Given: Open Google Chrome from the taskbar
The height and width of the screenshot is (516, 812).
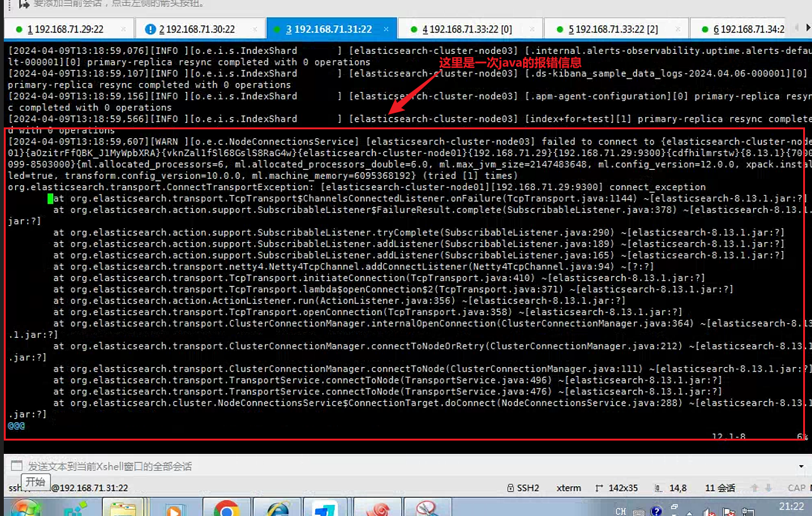Looking at the screenshot, I should pyautogui.click(x=226, y=507).
